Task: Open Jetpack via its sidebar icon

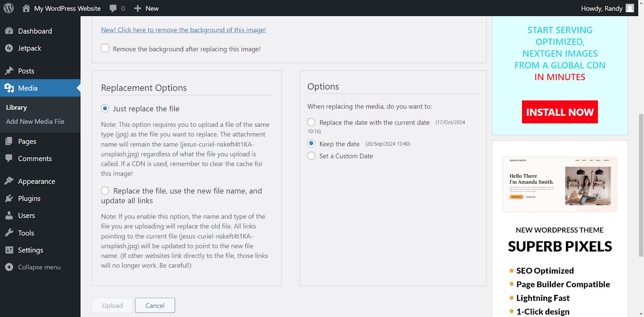Action: (9, 48)
